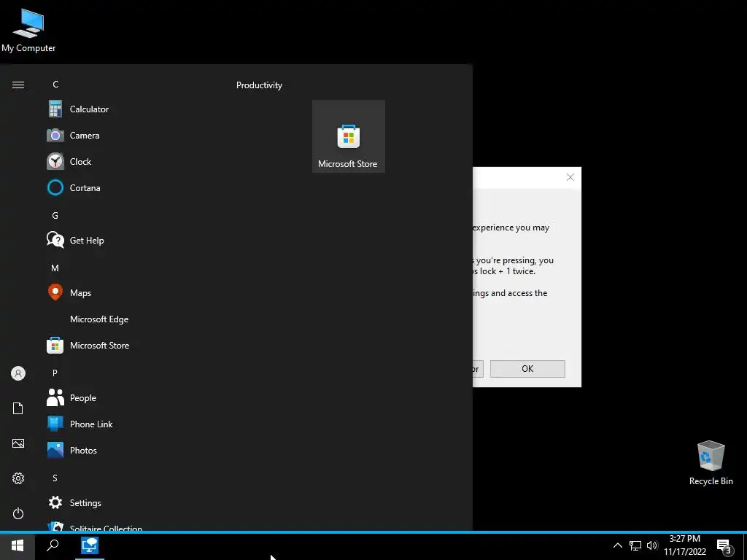
Task: Open the user account icon in Start sidebar
Action: tap(18, 373)
